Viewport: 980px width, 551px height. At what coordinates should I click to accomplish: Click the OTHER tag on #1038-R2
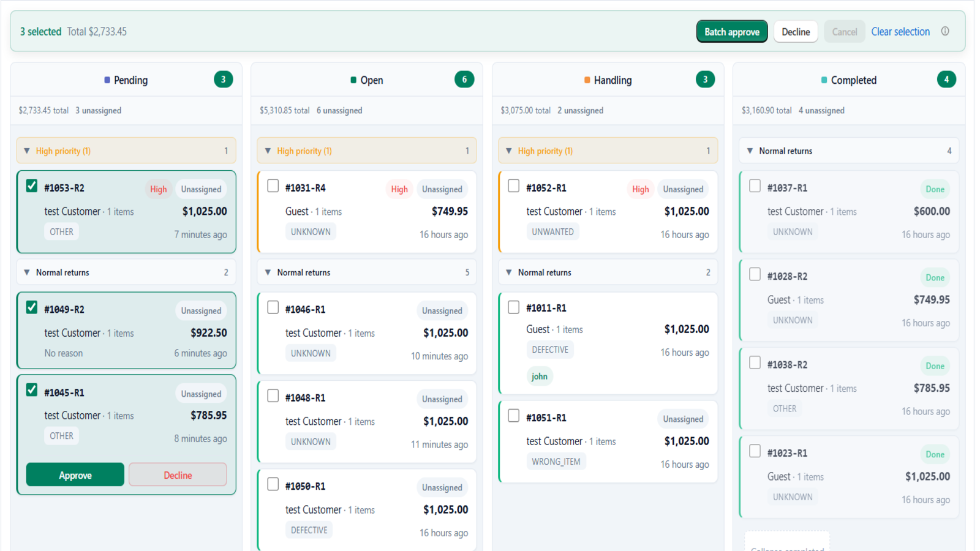(x=785, y=409)
